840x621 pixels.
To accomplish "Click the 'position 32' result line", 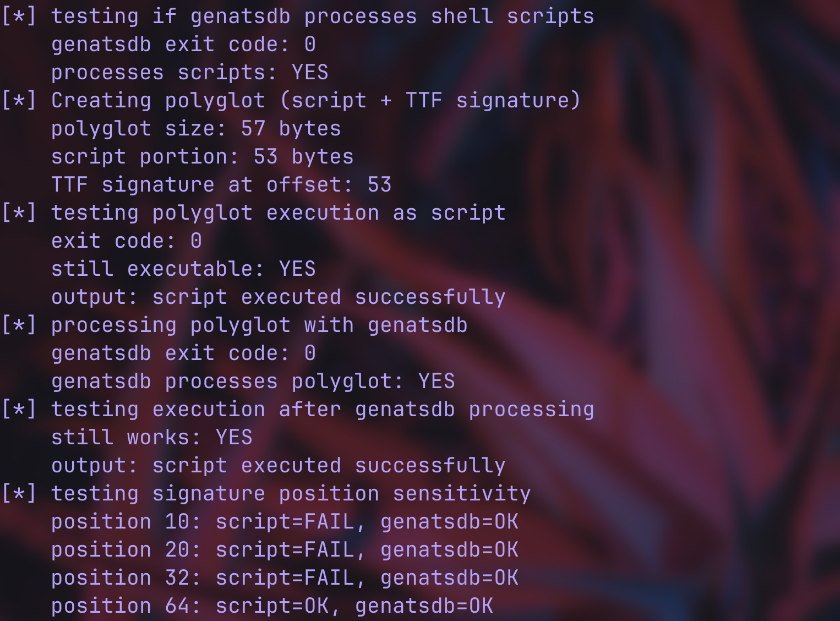I will [x=285, y=578].
